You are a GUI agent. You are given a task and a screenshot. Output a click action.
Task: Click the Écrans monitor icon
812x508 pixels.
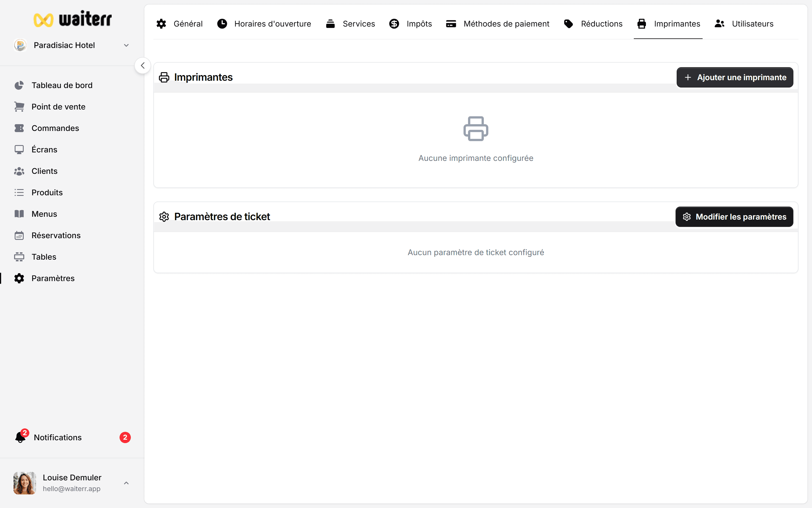19,150
